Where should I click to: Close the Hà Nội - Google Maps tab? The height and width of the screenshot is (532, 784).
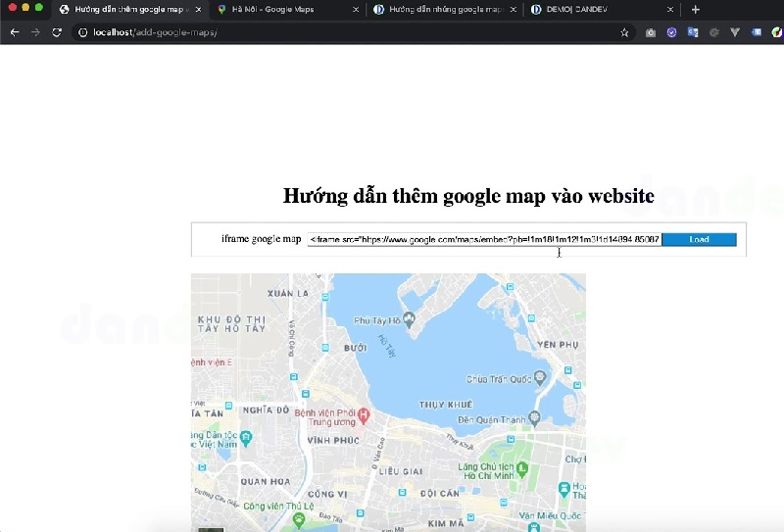356,10
